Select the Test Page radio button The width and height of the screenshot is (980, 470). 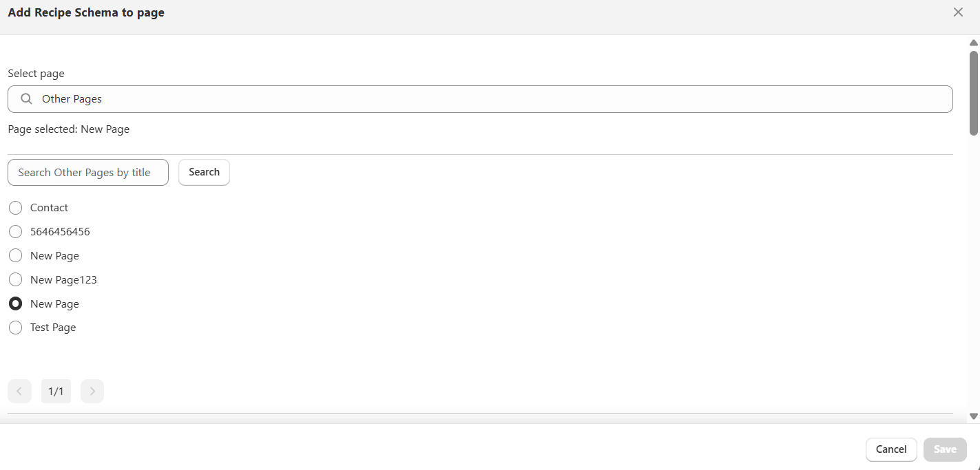coord(15,328)
